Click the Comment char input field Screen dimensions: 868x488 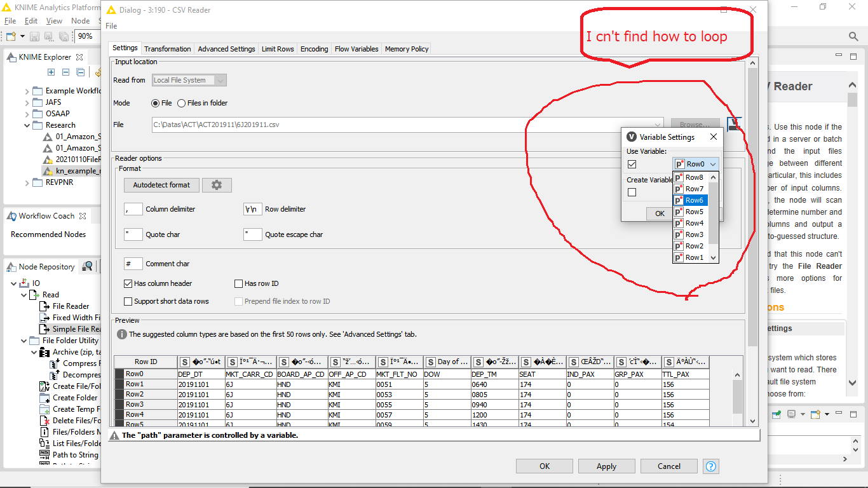click(x=133, y=264)
